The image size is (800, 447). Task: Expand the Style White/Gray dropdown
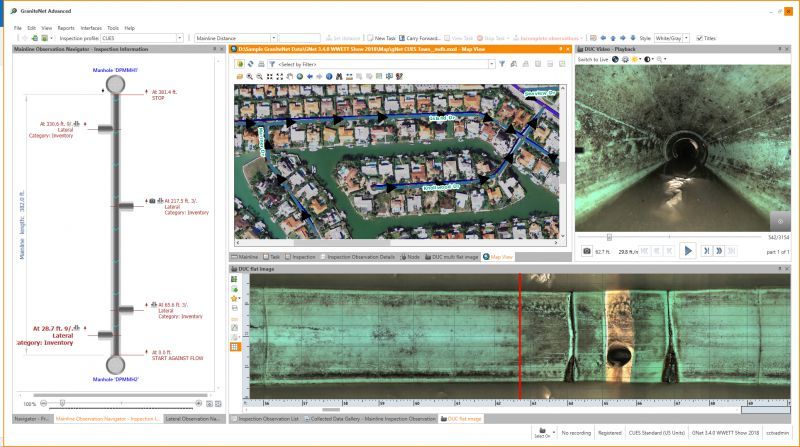688,38
